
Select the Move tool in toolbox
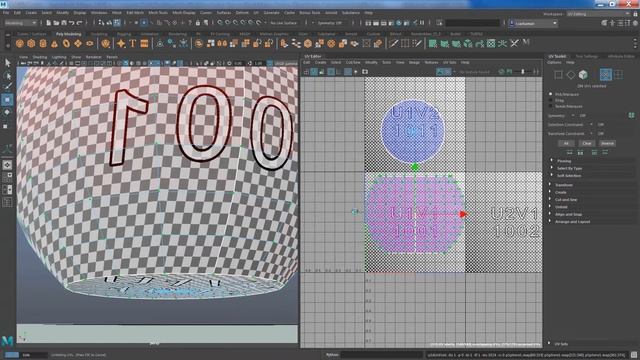[7, 100]
